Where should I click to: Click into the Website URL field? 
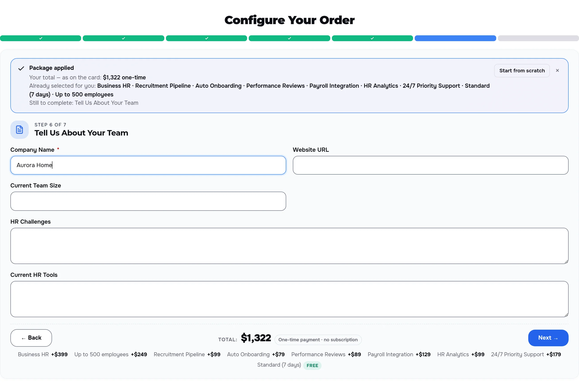(x=430, y=165)
